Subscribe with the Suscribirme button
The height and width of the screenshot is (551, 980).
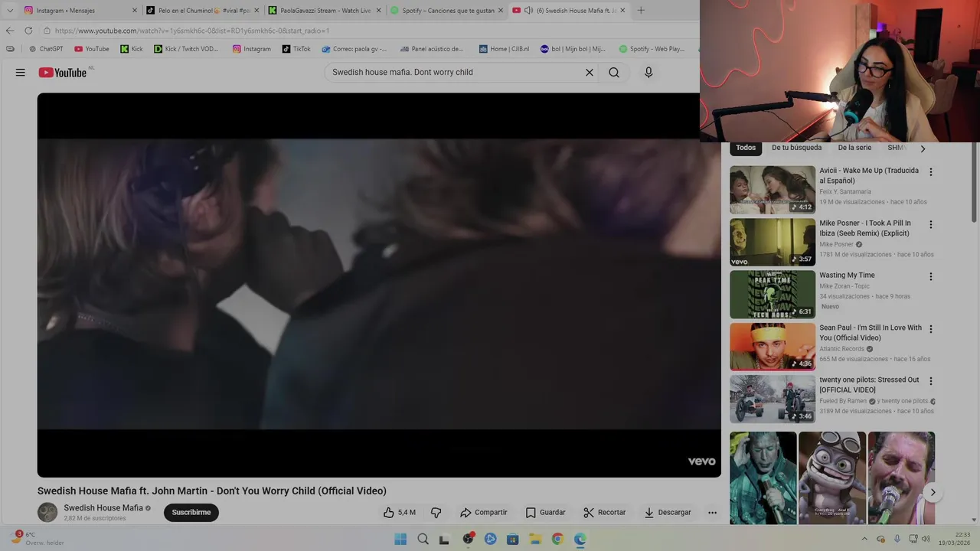coord(191,513)
